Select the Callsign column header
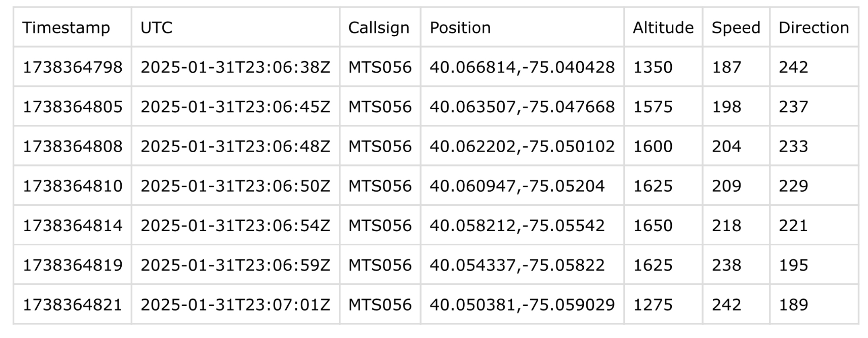This screenshot has height=338, width=868. click(x=379, y=28)
